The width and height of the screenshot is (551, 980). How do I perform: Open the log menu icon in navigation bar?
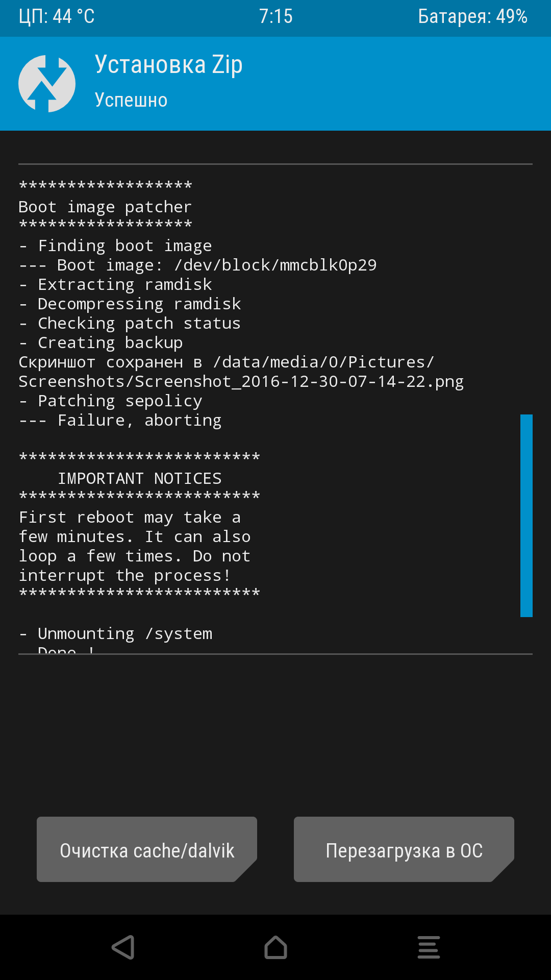pos(429,947)
